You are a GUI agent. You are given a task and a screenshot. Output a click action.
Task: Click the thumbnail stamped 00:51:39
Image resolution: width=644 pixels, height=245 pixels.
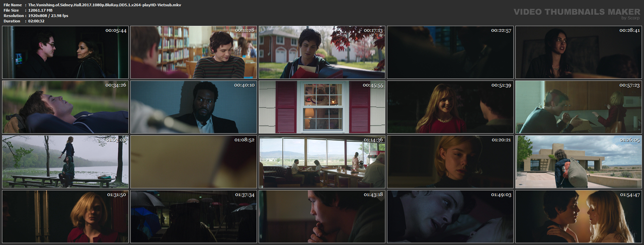450,107
